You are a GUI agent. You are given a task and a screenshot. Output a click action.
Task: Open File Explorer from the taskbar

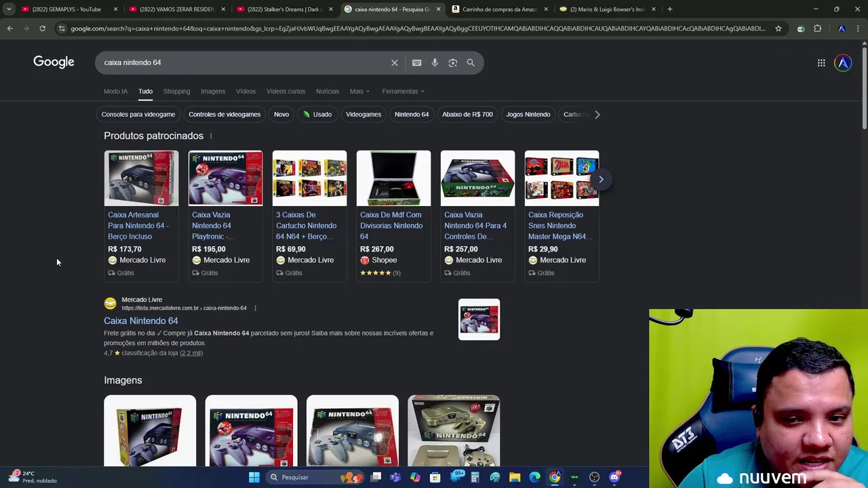515,477
